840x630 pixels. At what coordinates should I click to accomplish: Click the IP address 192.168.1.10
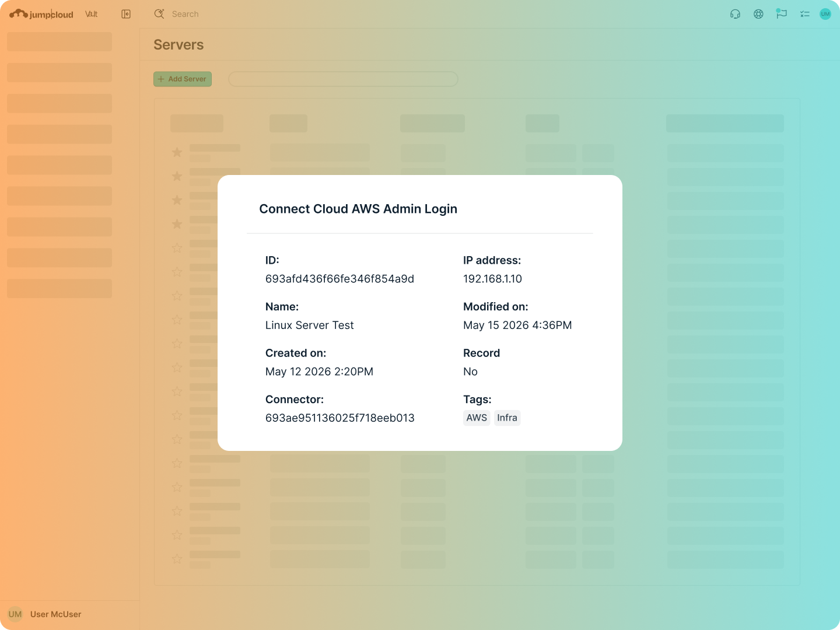492,279
